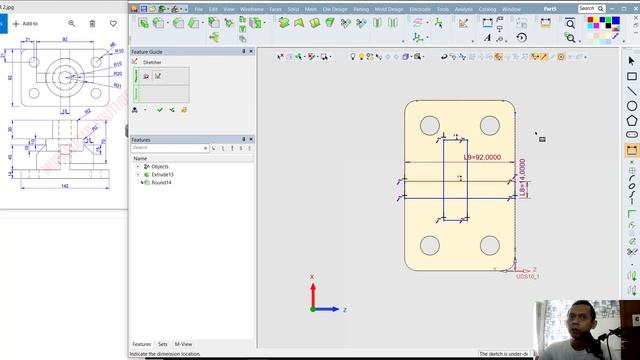Pin the Feature Guide panel
Image resolution: width=640 pixels, height=360 pixels.
coord(244,51)
